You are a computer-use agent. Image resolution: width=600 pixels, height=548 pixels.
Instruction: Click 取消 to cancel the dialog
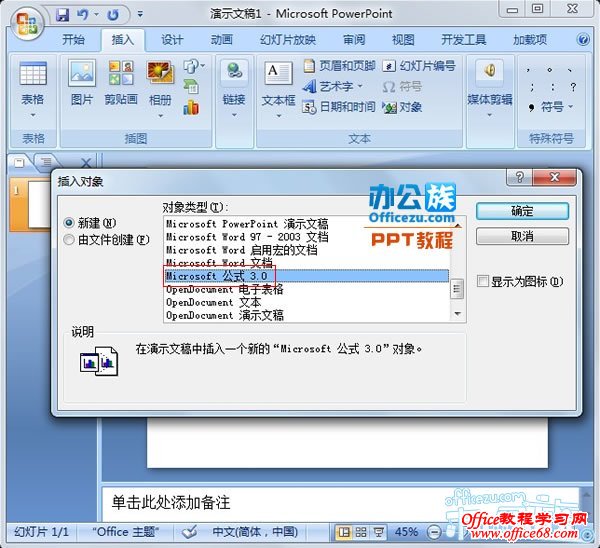coord(522,236)
